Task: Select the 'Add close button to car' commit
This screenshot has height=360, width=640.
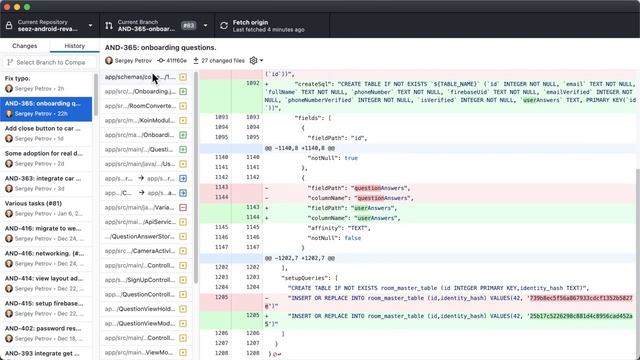Action: click(46, 133)
